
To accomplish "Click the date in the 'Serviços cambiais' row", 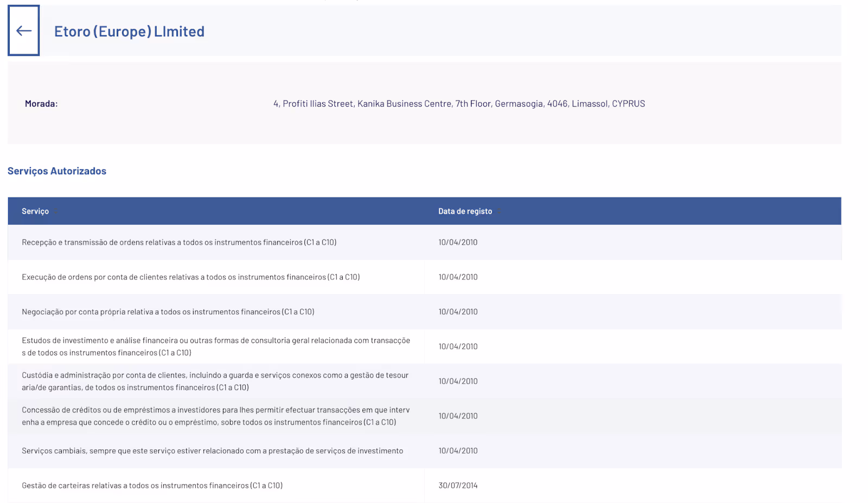I will (458, 451).
